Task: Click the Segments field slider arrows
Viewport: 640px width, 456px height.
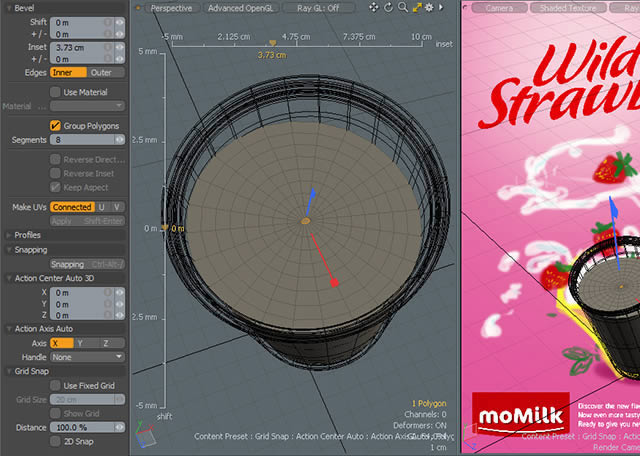Action: [x=120, y=140]
